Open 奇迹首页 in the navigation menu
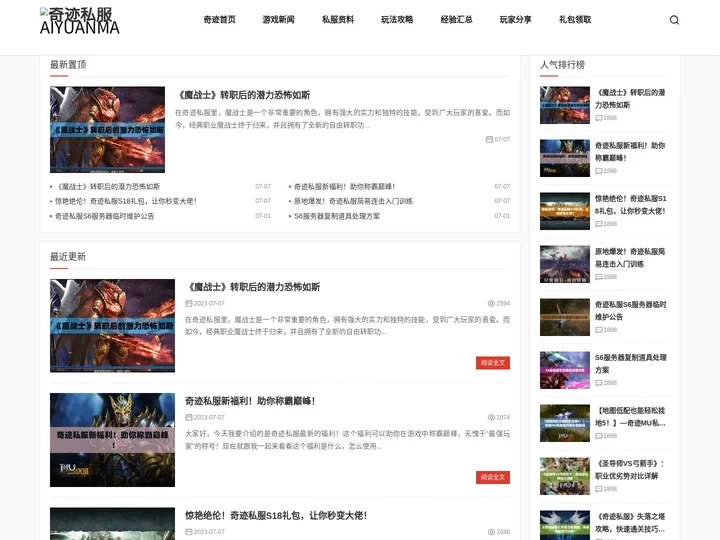 [x=219, y=20]
